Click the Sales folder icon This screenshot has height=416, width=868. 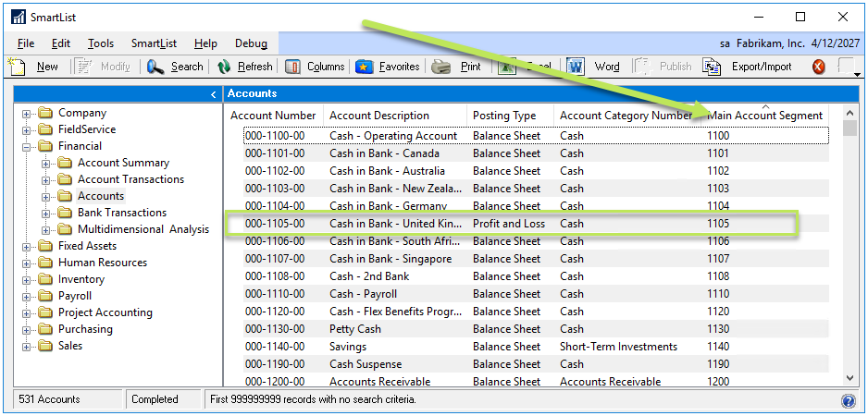45,346
